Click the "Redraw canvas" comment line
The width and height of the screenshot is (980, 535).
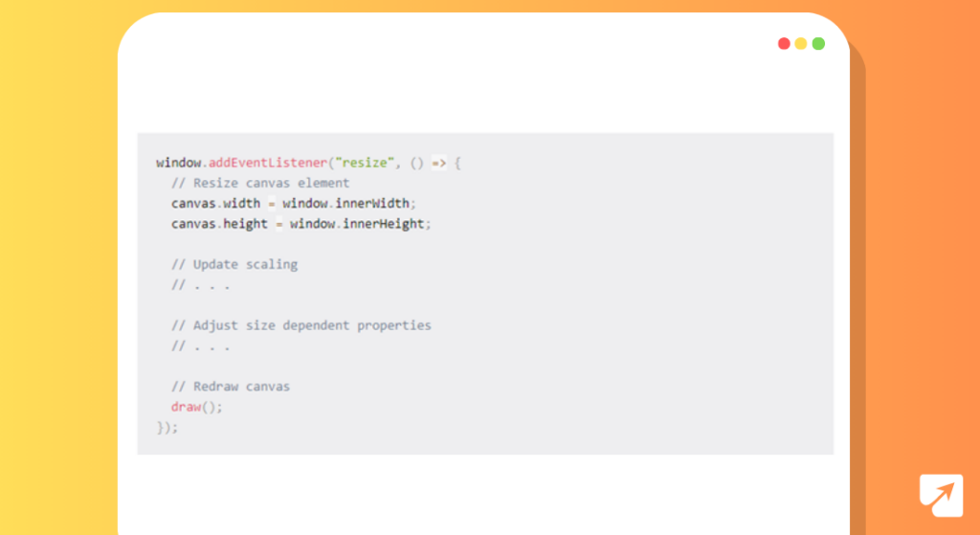(231, 387)
